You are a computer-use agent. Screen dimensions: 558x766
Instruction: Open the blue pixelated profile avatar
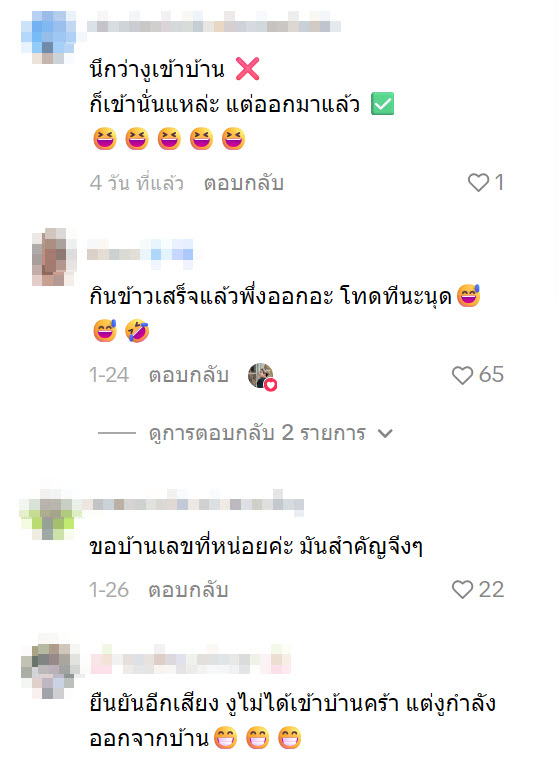pyautogui.click(x=48, y=37)
